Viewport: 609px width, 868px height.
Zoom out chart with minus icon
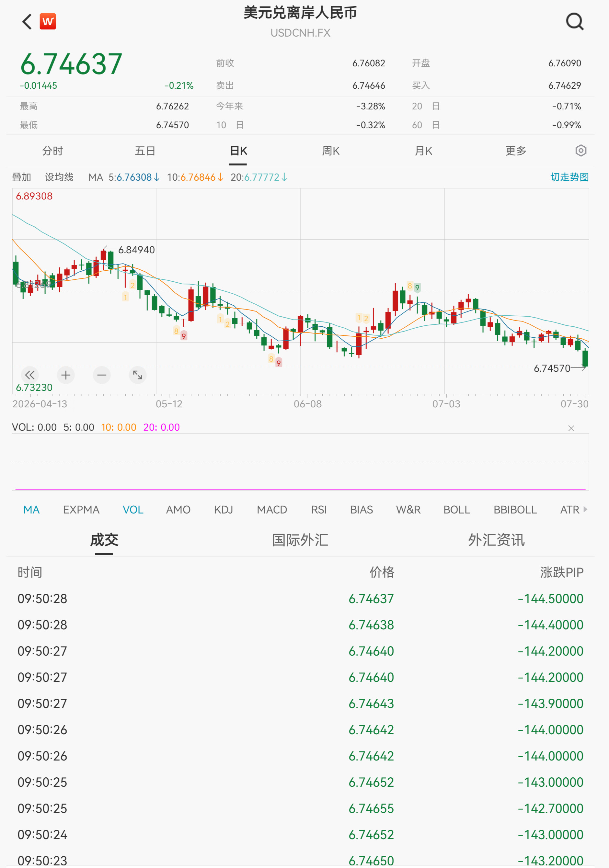coord(102,375)
